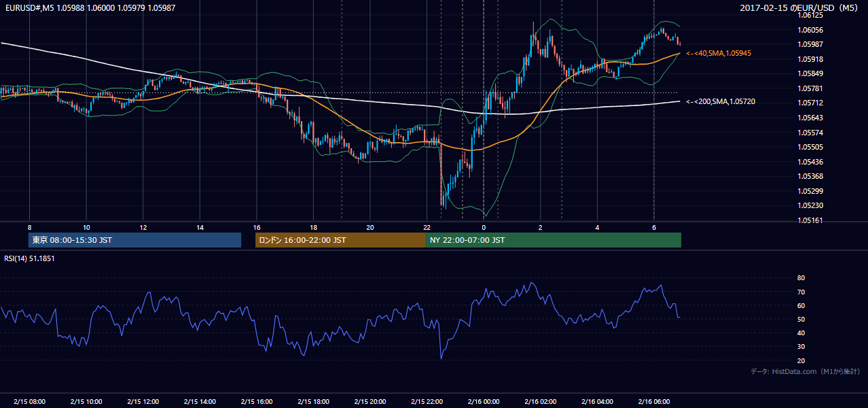Click price axis value 1.05436
Screen dimensions: 868x408
(810, 162)
